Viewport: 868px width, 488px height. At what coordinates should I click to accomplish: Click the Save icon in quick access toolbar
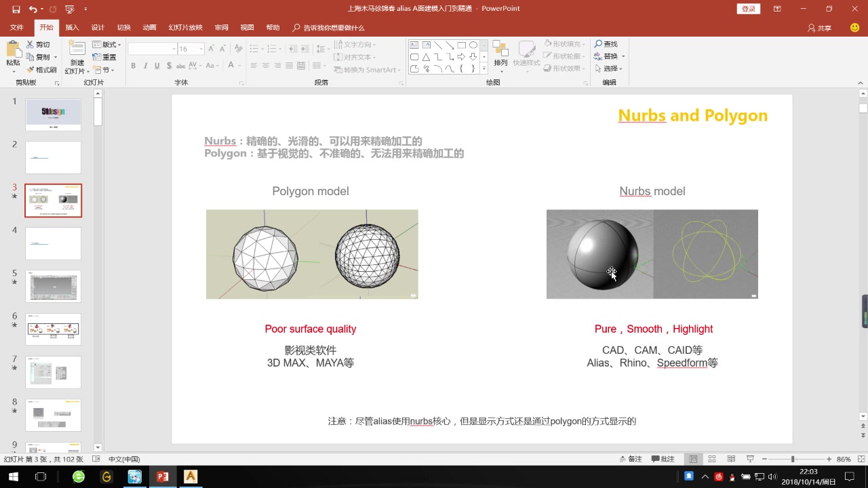16,9
